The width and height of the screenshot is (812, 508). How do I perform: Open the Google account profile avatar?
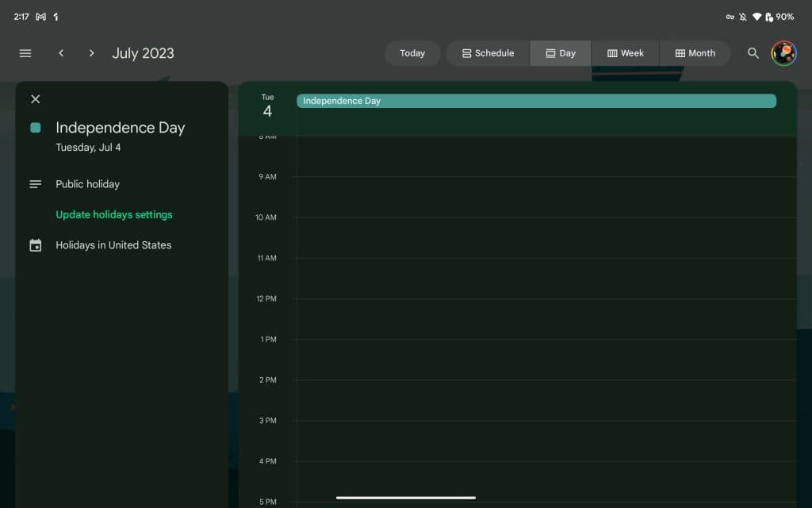pos(783,53)
